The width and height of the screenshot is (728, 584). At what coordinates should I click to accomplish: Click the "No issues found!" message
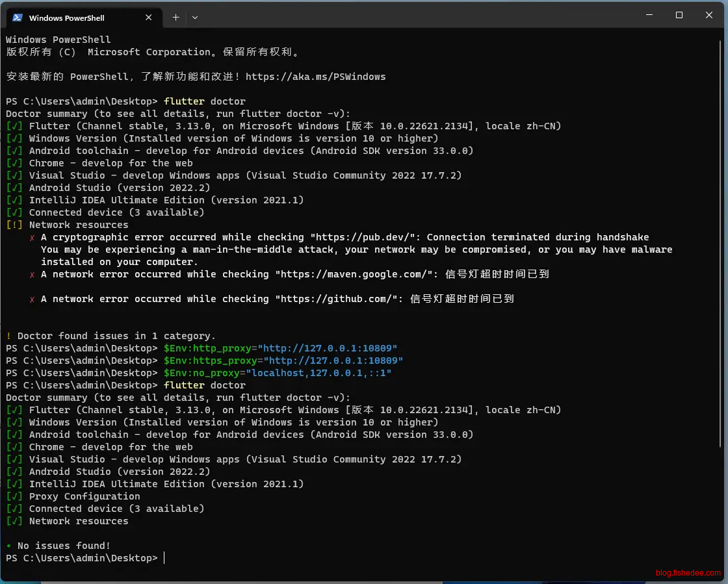click(64, 546)
